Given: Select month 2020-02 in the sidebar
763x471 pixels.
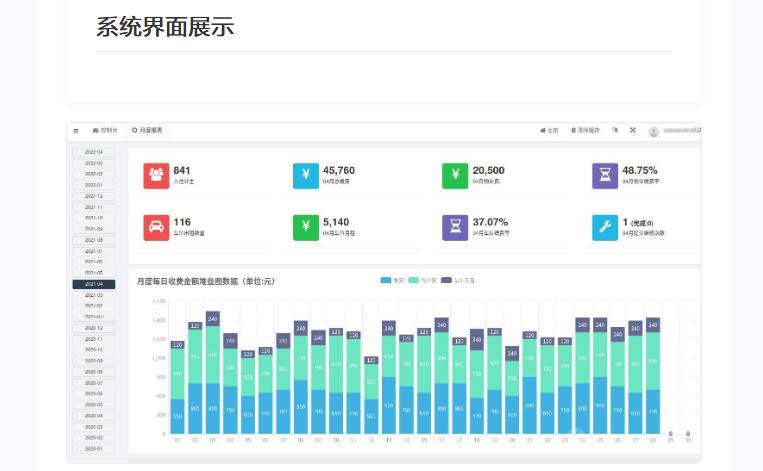Looking at the screenshot, I should tap(94, 438).
